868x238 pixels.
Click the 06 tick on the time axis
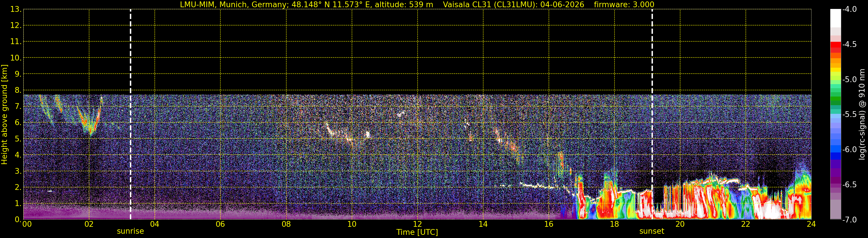(220, 224)
